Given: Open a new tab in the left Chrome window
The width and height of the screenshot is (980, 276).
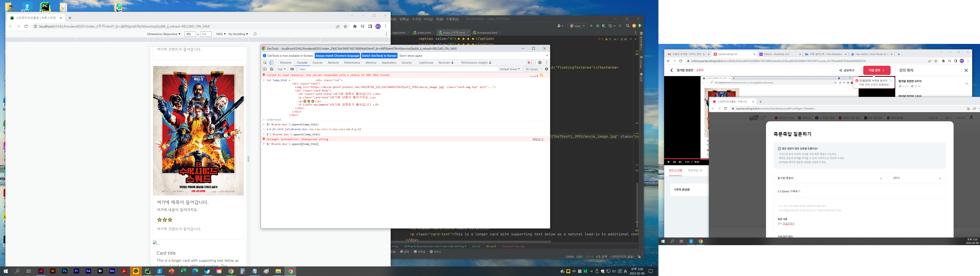Looking at the screenshot, I should 70,18.
